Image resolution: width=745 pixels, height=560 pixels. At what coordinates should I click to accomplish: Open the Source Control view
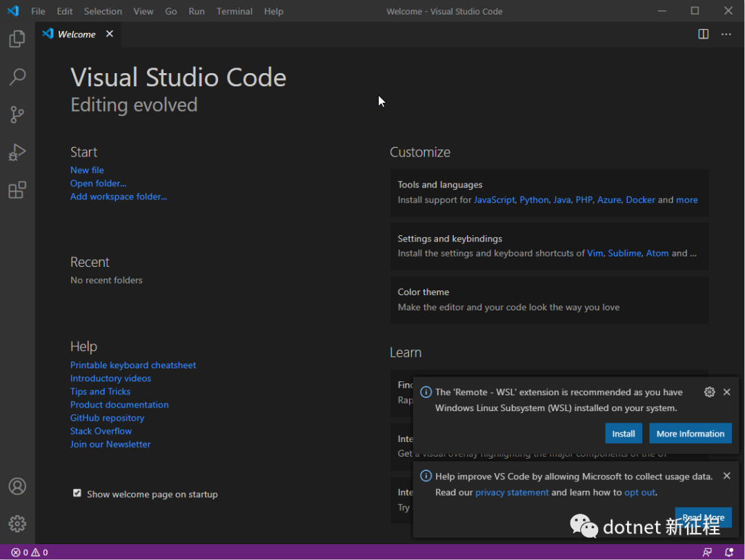click(x=17, y=114)
